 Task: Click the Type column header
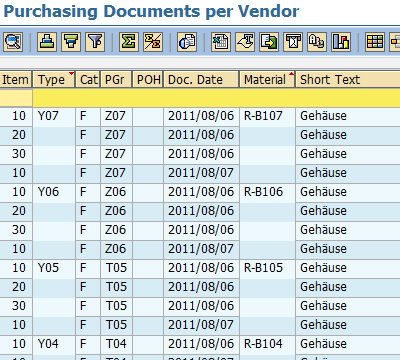point(54,79)
